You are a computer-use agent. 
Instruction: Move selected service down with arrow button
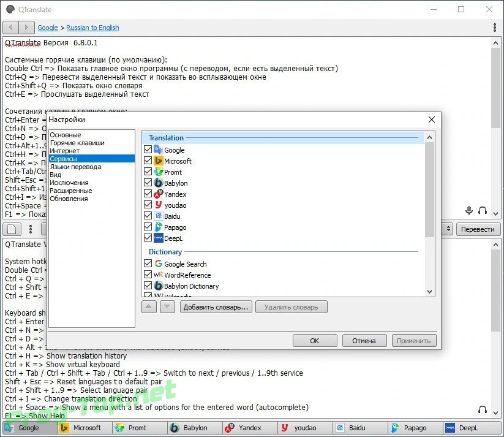point(167,306)
